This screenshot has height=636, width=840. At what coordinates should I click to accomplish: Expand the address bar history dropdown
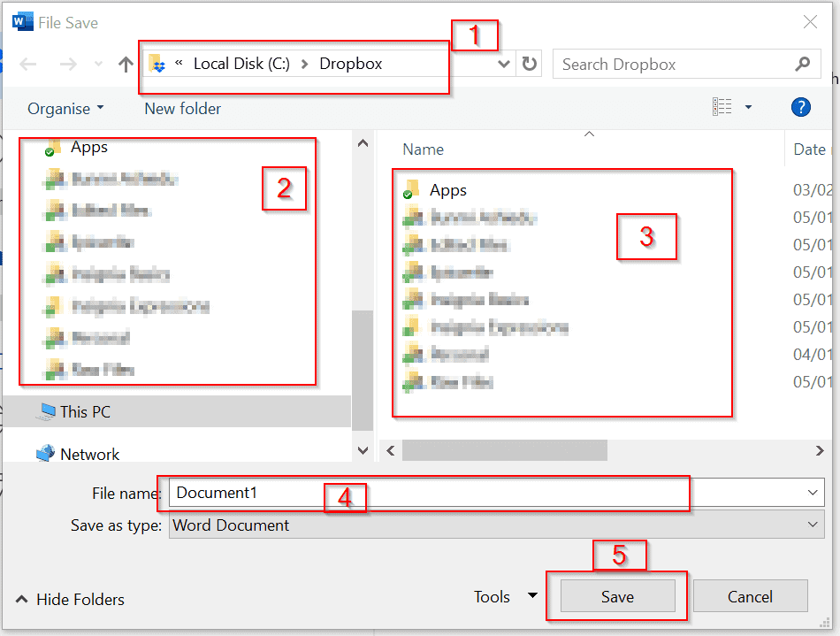pyautogui.click(x=504, y=64)
